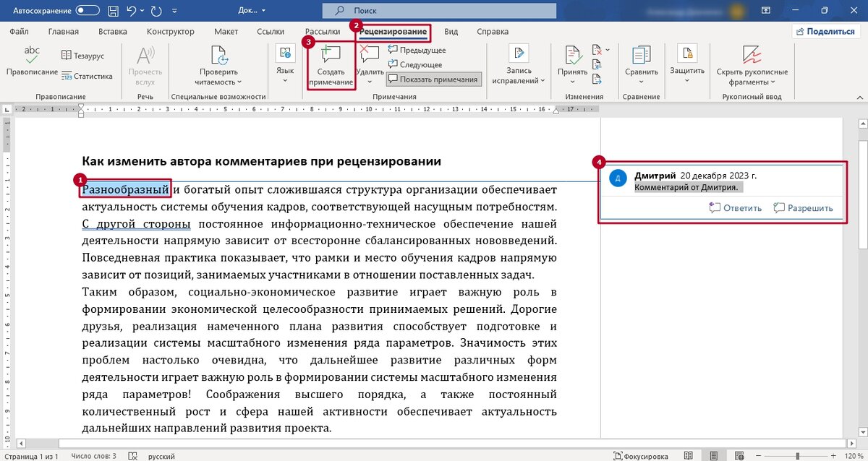This screenshot has width=868, height=461.
Task: Click the highlighted word Разнообразный
Action: [126, 189]
